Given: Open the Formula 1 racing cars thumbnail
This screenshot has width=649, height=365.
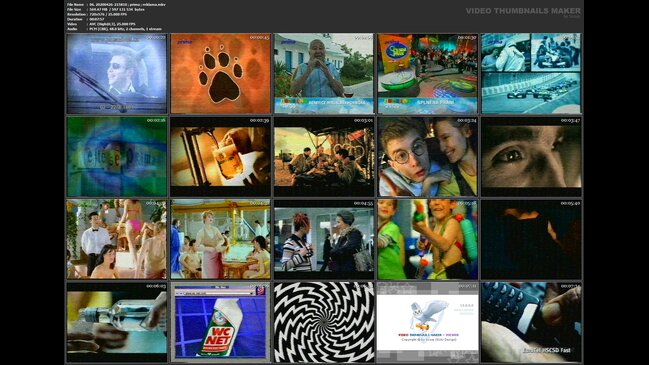Looking at the screenshot, I should tap(531, 74).
